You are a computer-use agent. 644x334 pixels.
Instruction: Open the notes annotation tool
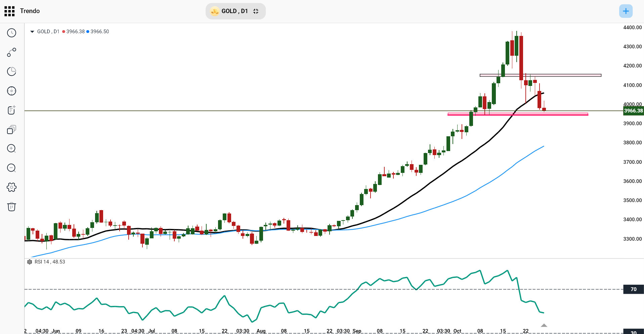tap(11, 110)
